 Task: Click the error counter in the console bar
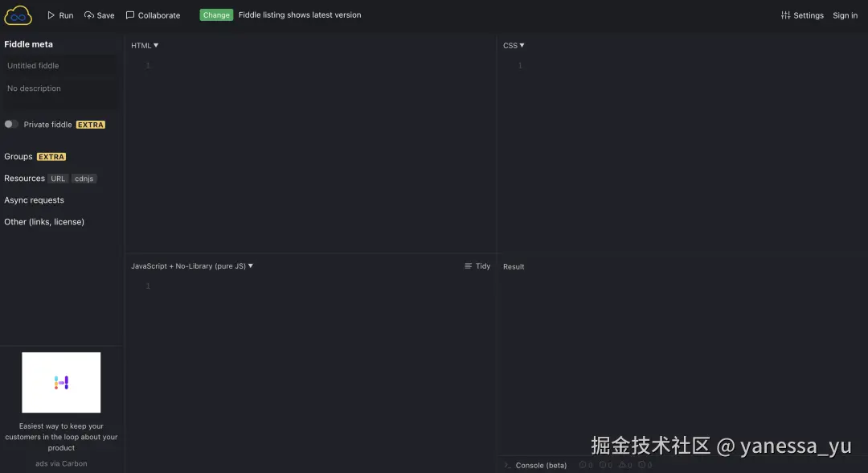(585, 465)
